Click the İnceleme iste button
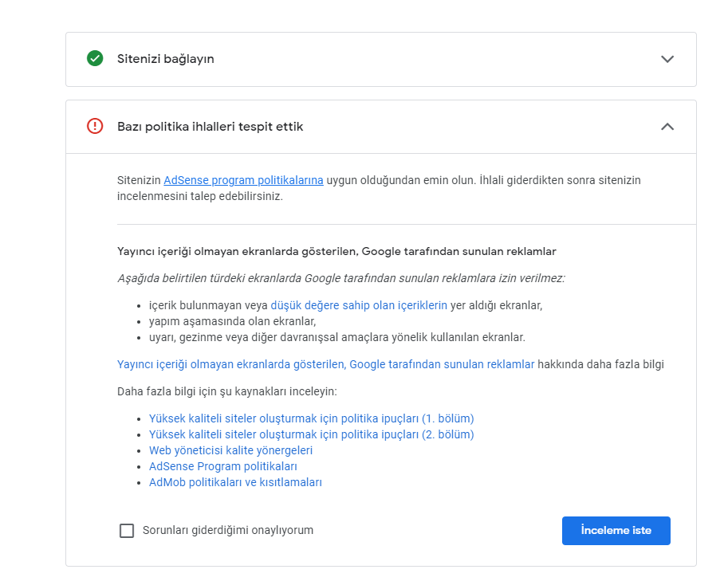This screenshot has width=728, height=585. pyautogui.click(x=616, y=530)
